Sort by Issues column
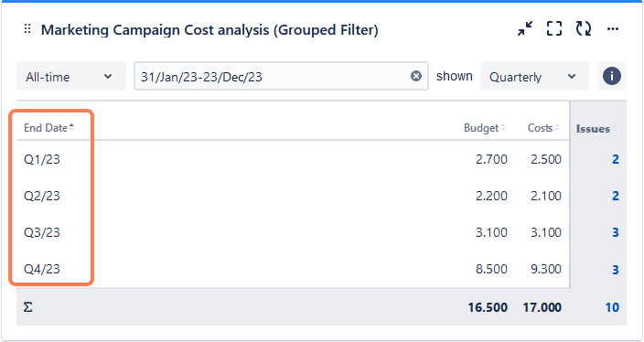The image size is (644, 342). click(x=596, y=129)
